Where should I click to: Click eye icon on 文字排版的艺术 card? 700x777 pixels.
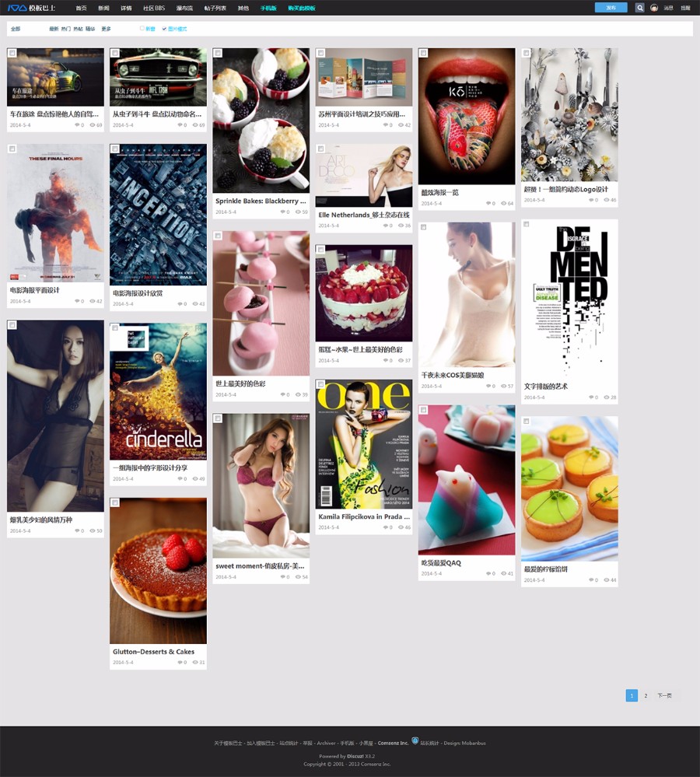607,397
